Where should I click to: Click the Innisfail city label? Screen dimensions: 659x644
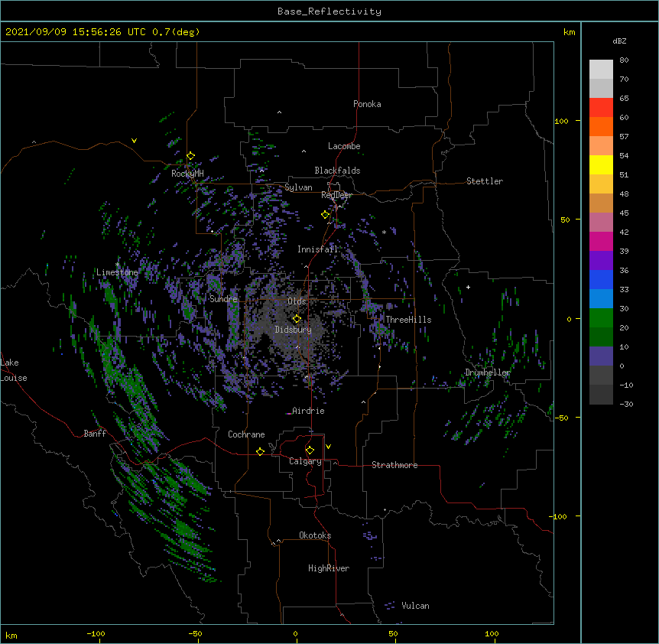[317, 249]
